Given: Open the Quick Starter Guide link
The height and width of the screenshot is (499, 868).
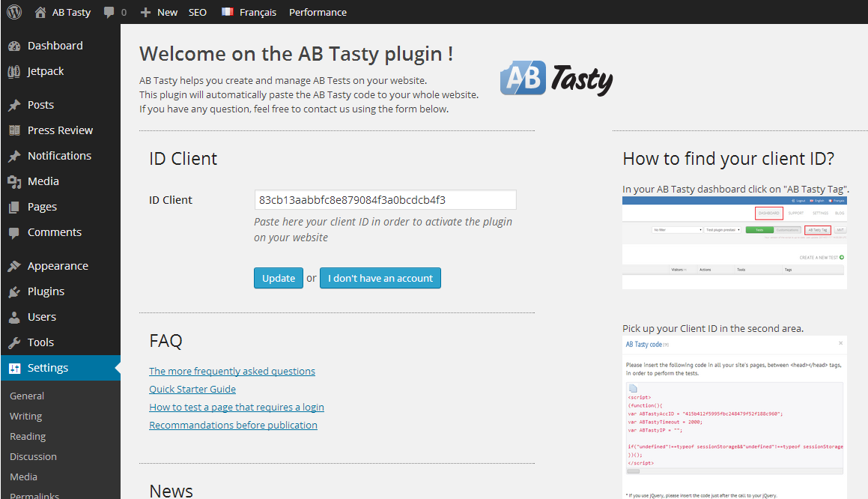Looking at the screenshot, I should [192, 390].
